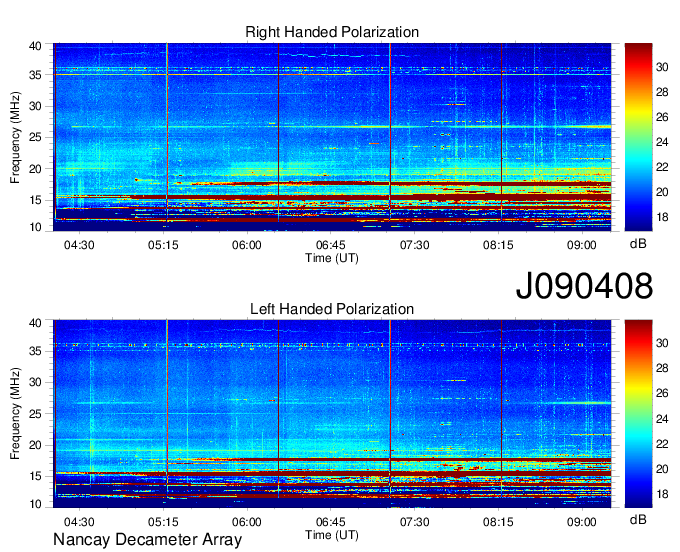Click the 18 dB value on Left Handed colorbar
680x552 pixels.
click(x=662, y=494)
